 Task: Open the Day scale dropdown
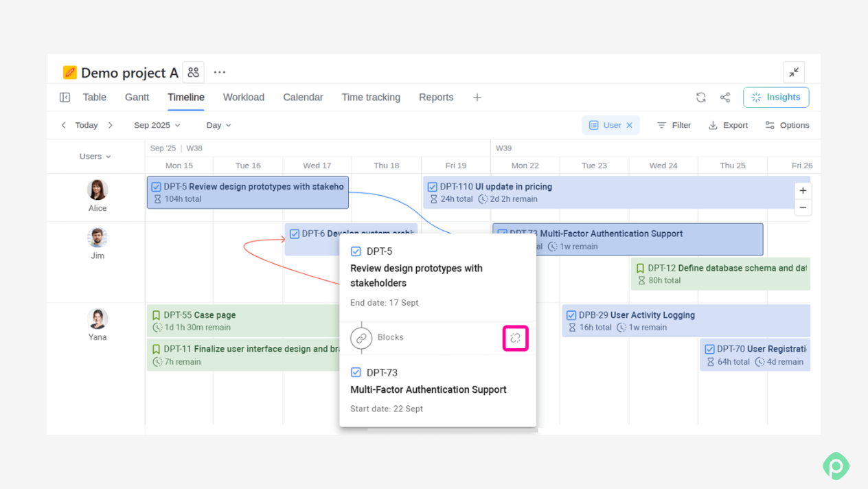(219, 125)
